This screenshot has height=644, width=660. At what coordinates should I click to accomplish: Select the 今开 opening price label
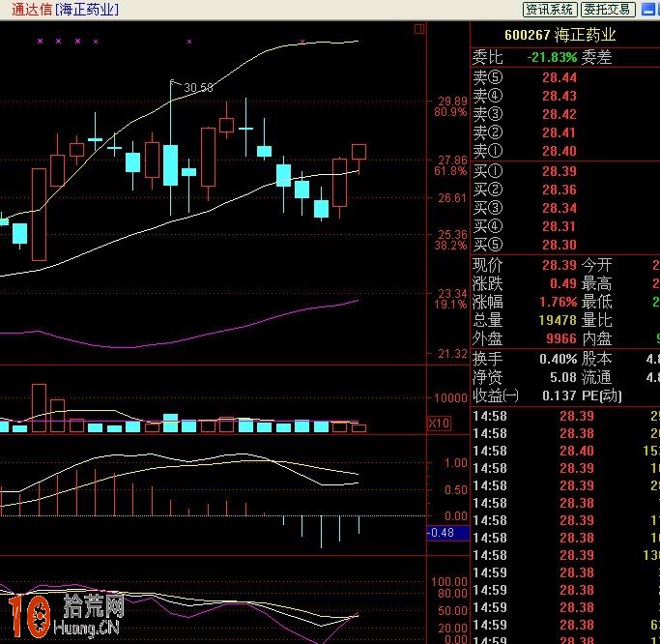click(x=596, y=265)
